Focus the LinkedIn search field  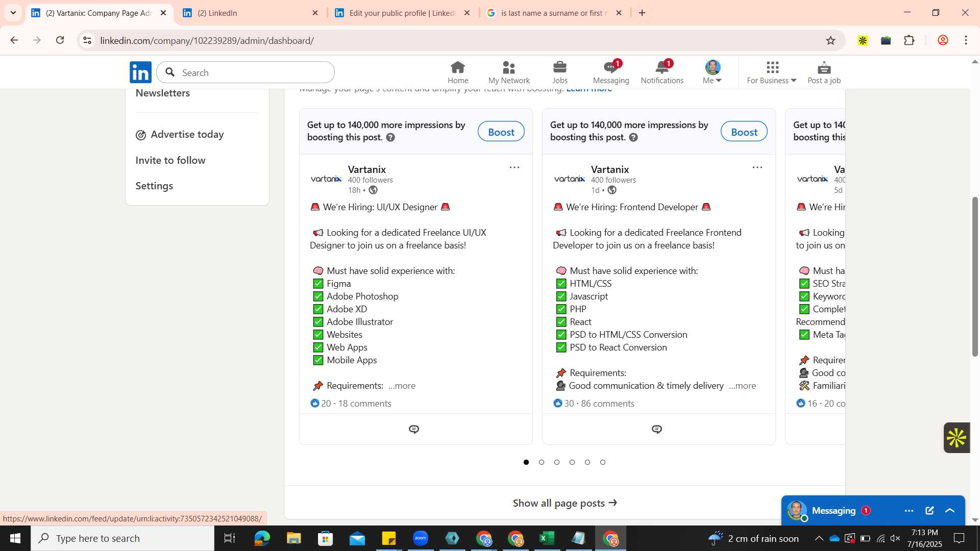(246, 72)
